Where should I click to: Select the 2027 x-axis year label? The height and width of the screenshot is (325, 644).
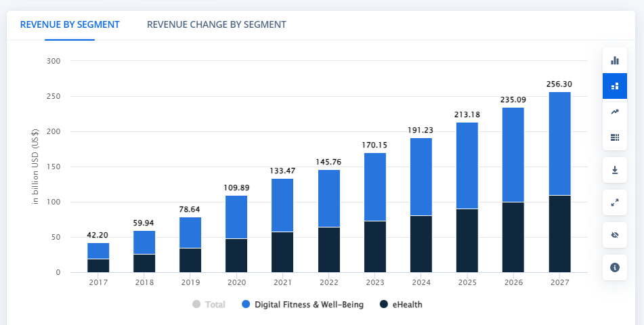click(560, 282)
